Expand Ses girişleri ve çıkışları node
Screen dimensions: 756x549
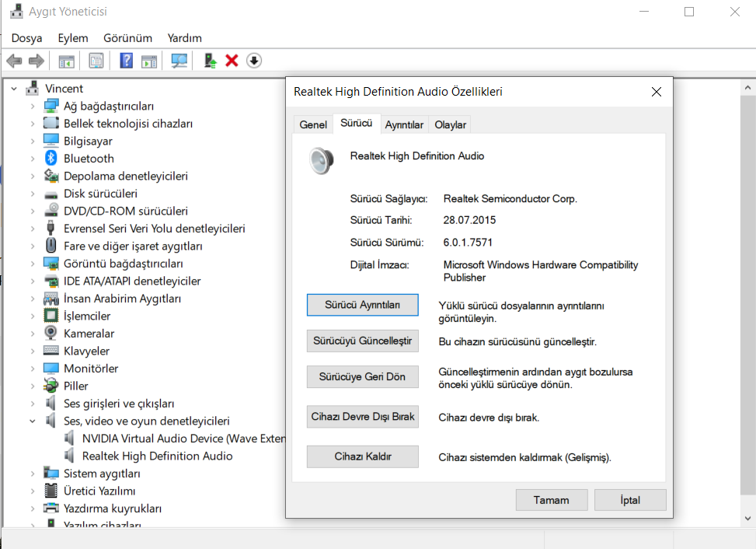pyautogui.click(x=33, y=404)
